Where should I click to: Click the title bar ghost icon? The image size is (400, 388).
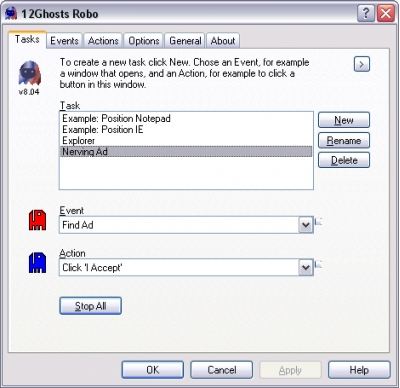coord(11,14)
